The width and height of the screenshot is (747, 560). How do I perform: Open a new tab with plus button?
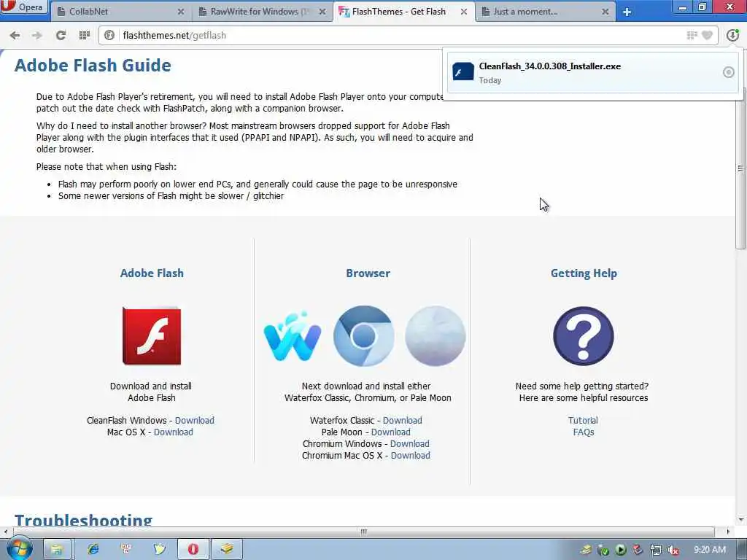[627, 12]
